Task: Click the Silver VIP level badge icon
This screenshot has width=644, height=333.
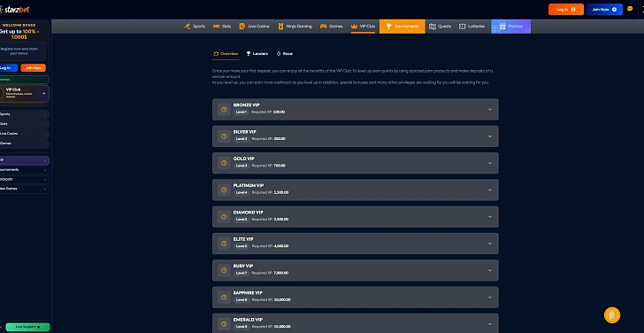Action: click(x=224, y=136)
